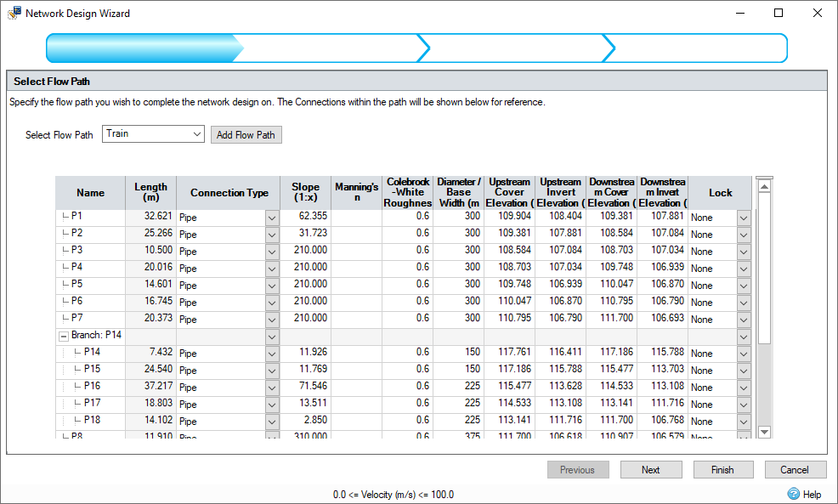The width and height of the screenshot is (838, 504).
Task: Click P18 slope value 2.850
Action: (315, 420)
